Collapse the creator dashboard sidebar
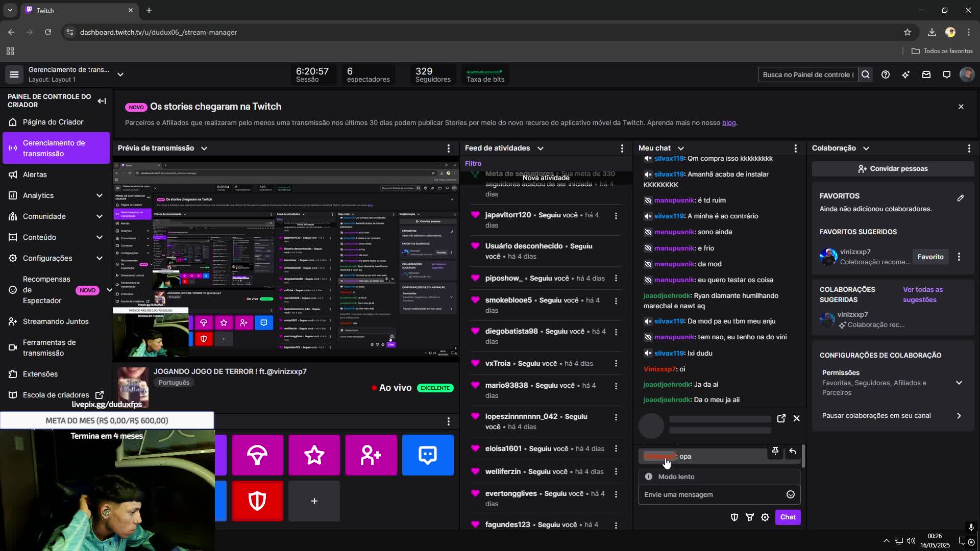 (102, 101)
